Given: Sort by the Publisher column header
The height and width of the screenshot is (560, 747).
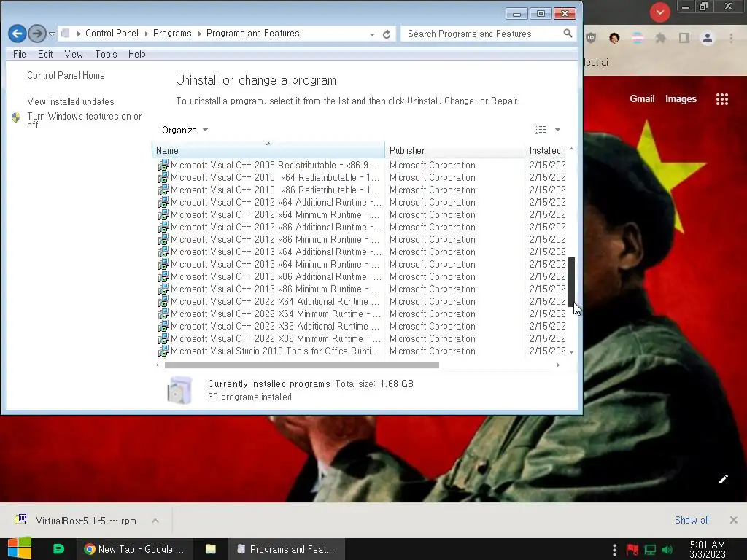Looking at the screenshot, I should coord(454,150).
